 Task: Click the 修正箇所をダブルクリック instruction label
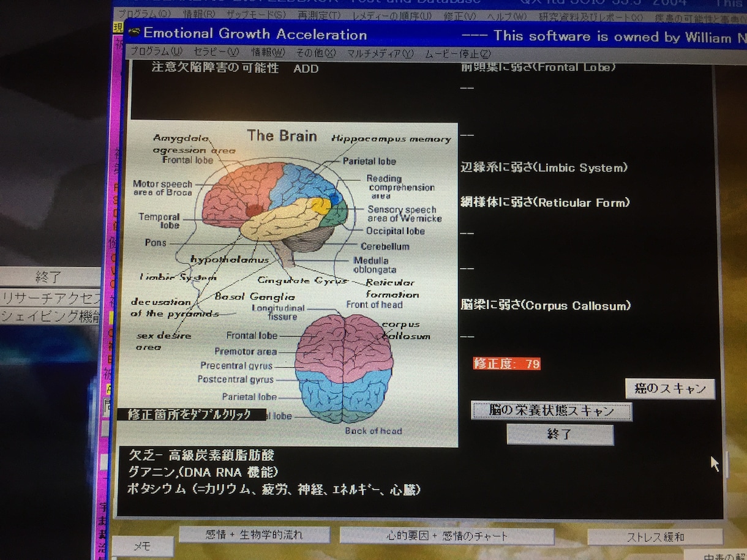point(190,414)
